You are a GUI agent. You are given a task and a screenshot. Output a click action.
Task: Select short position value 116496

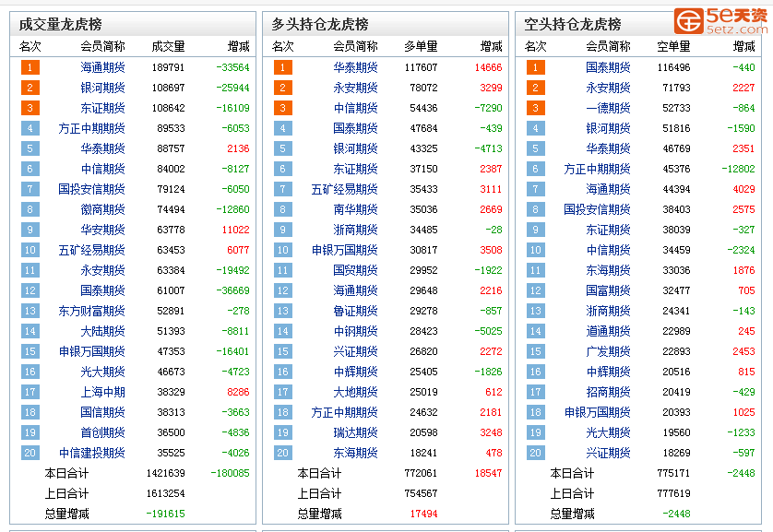pyautogui.click(x=674, y=67)
